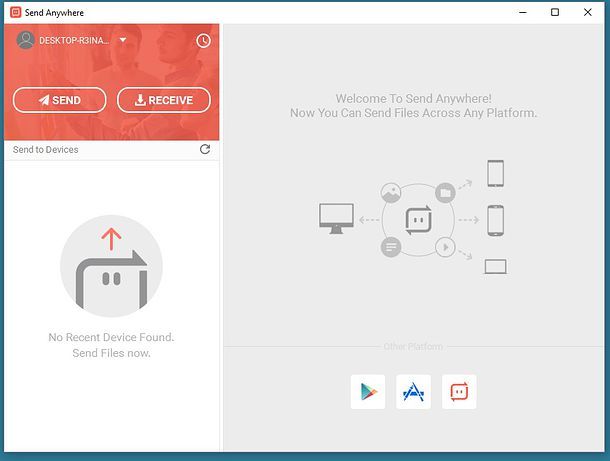
Task: Refresh the Send to Devices list
Action: point(205,149)
